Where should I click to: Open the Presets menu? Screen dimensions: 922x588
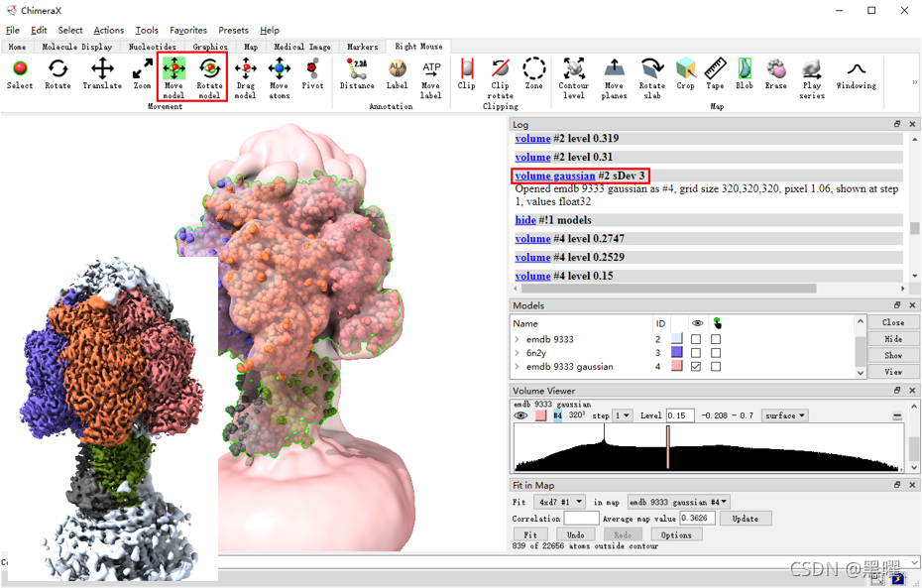point(233,30)
